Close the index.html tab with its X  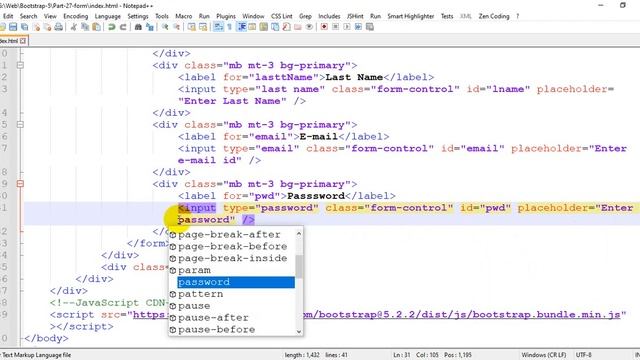pyautogui.click(x=23, y=41)
